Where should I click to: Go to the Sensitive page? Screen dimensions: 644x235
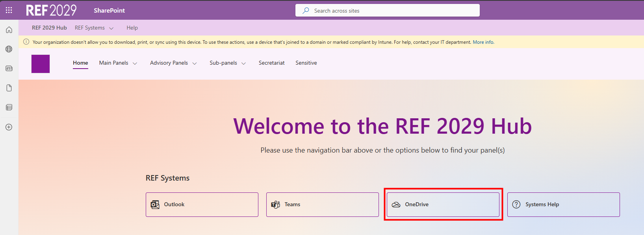[x=306, y=63]
